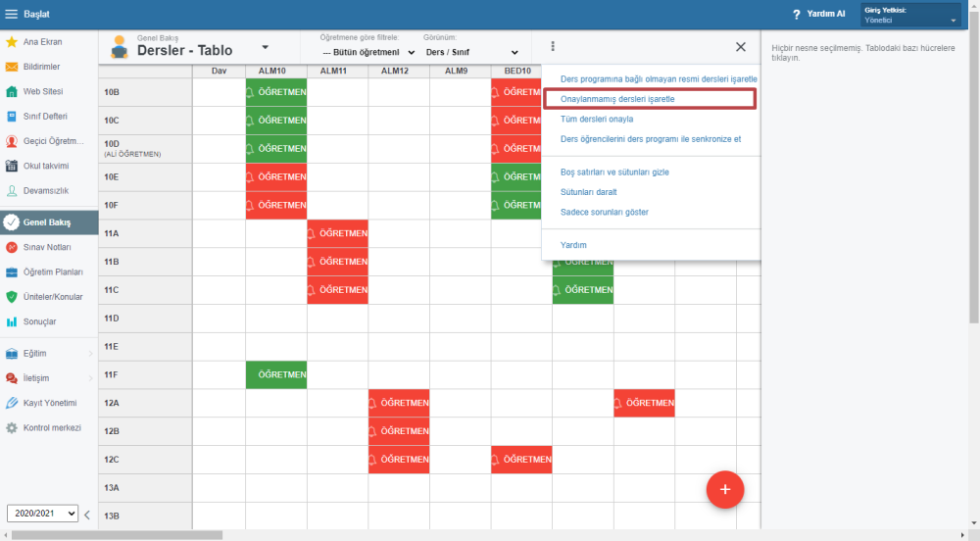Click the horizontal scrollbar thumb
The width and height of the screenshot is (980, 541).
[117, 535]
